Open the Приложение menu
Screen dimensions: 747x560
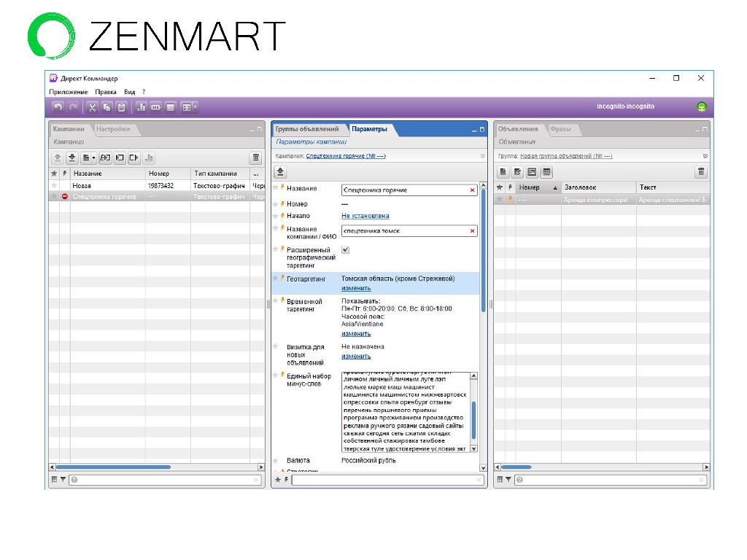[x=69, y=92]
